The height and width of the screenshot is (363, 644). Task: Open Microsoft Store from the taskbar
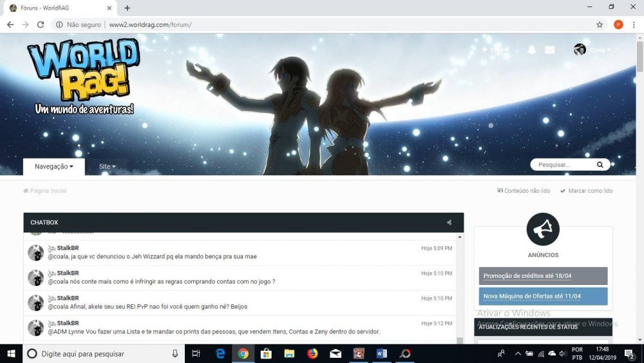(x=266, y=353)
